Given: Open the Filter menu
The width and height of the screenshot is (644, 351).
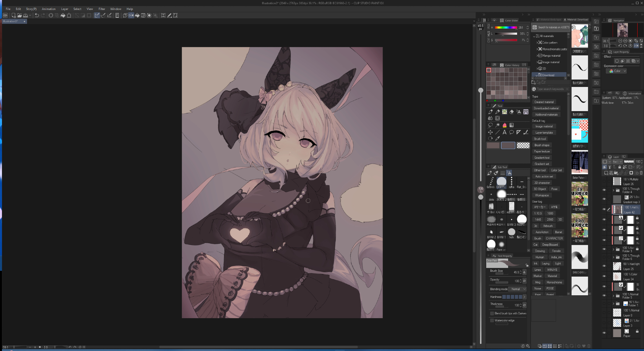Looking at the screenshot, I should click(x=102, y=9).
